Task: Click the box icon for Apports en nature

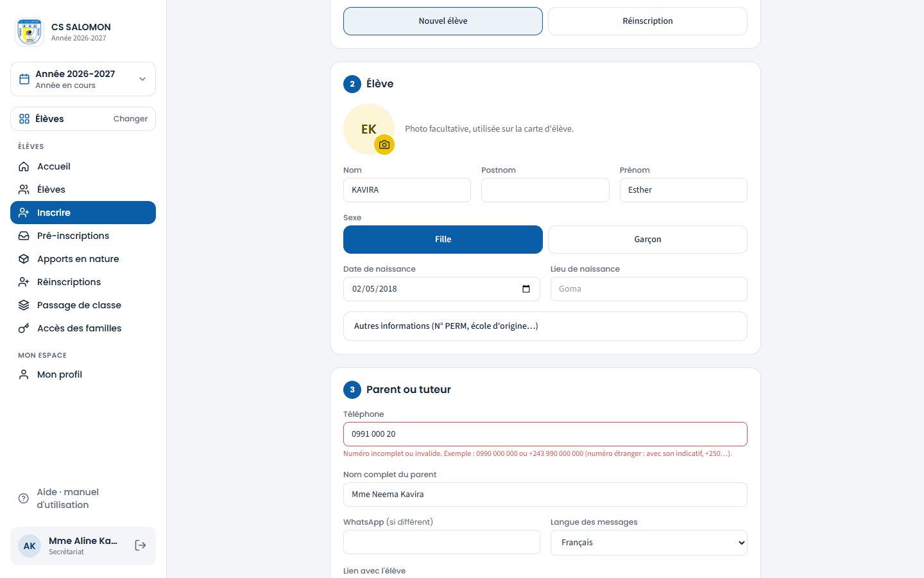Action: click(24, 259)
